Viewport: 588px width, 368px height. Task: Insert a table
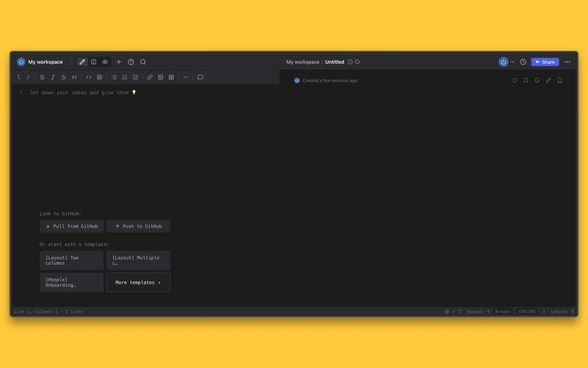tap(171, 77)
